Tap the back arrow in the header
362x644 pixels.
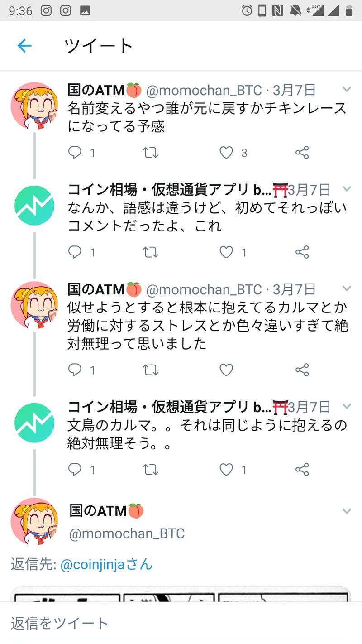pyautogui.click(x=24, y=46)
